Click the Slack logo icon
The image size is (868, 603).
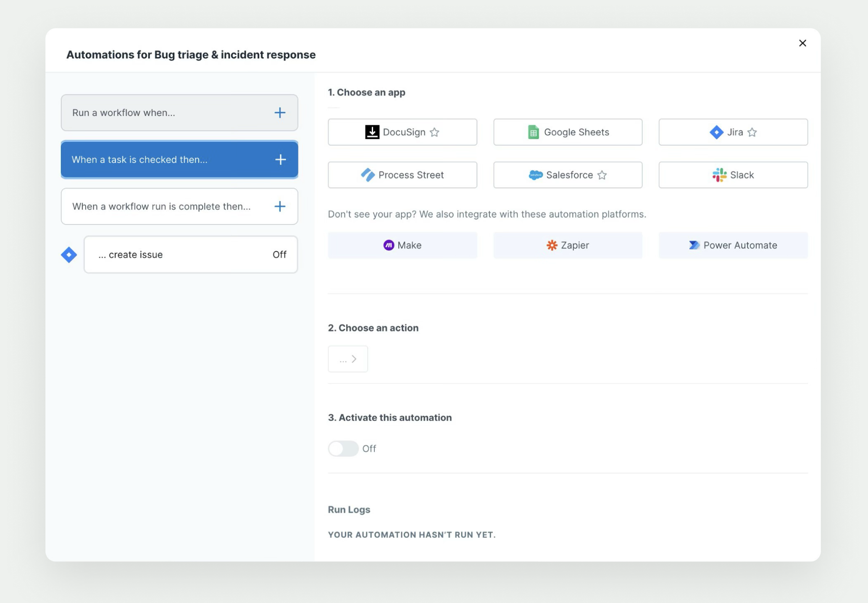tap(719, 175)
